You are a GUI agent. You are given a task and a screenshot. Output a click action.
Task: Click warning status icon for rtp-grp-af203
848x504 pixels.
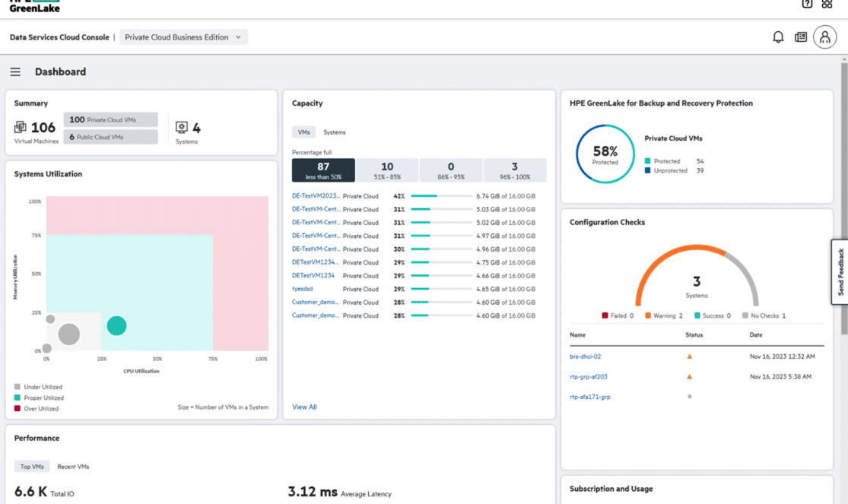point(689,376)
